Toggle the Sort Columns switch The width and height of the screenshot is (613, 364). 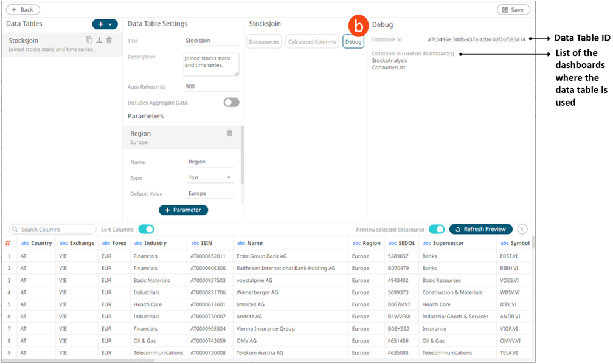[x=146, y=229]
